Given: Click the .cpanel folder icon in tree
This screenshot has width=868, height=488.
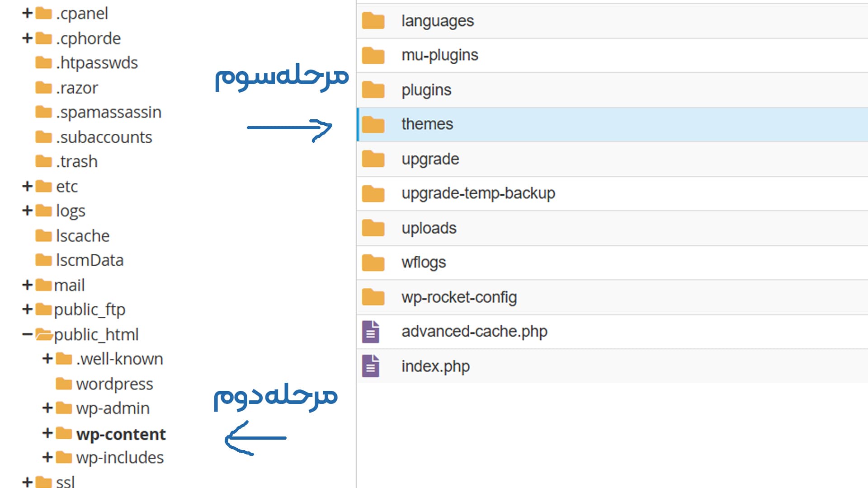Looking at the screenshot, I should tap(43, 13).
